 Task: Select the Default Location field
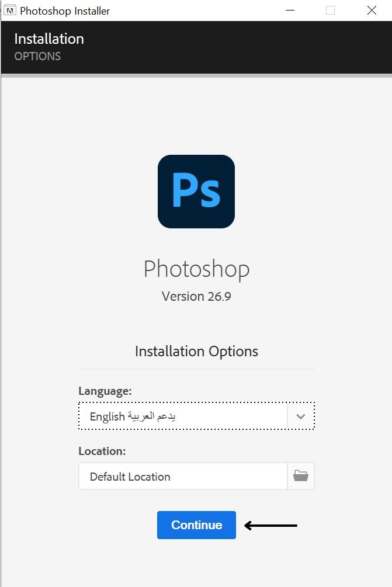(x=183, y=476)
